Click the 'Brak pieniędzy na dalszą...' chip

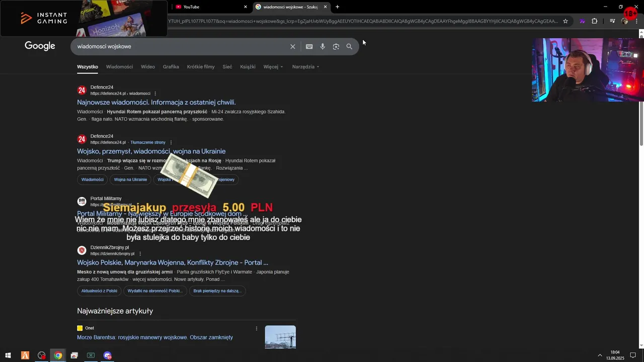point(217,291)
